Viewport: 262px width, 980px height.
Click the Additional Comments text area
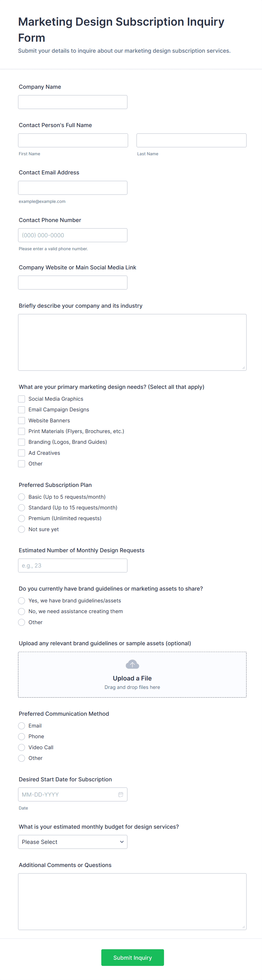tap(132, 901)
